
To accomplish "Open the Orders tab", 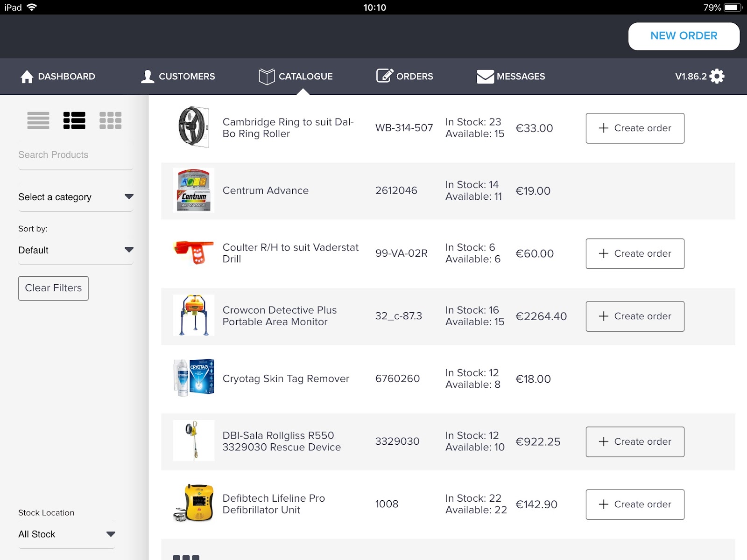I will pos(405,77).
